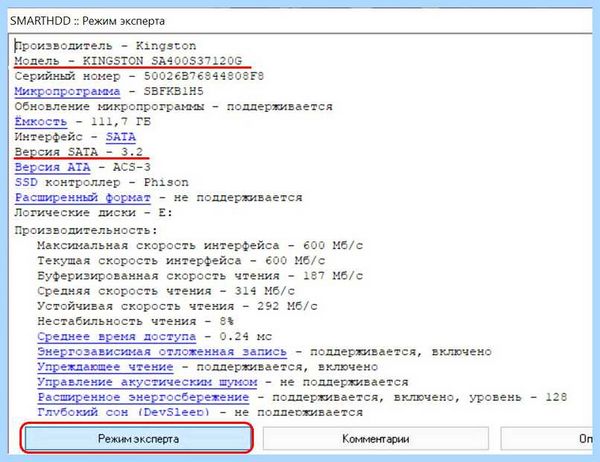Select the Обновление микропрограммы line

tap(173, 106)
